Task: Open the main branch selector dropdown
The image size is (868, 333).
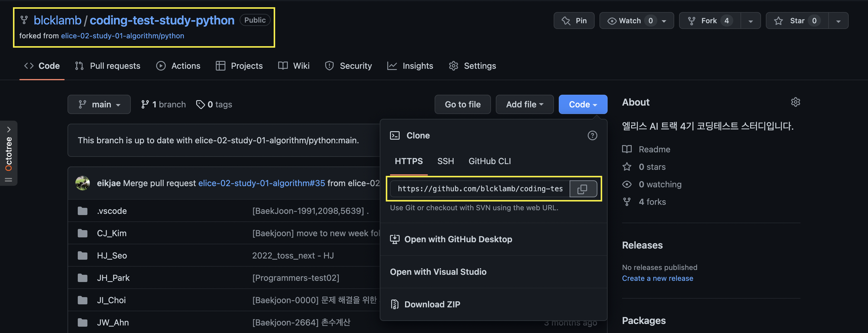Action: [x=99, y=105]
